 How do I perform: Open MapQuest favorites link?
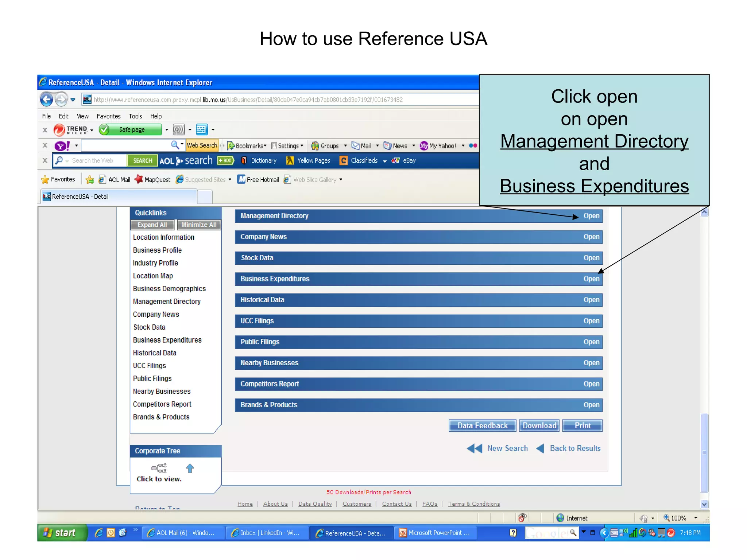(x=152, y=179)
